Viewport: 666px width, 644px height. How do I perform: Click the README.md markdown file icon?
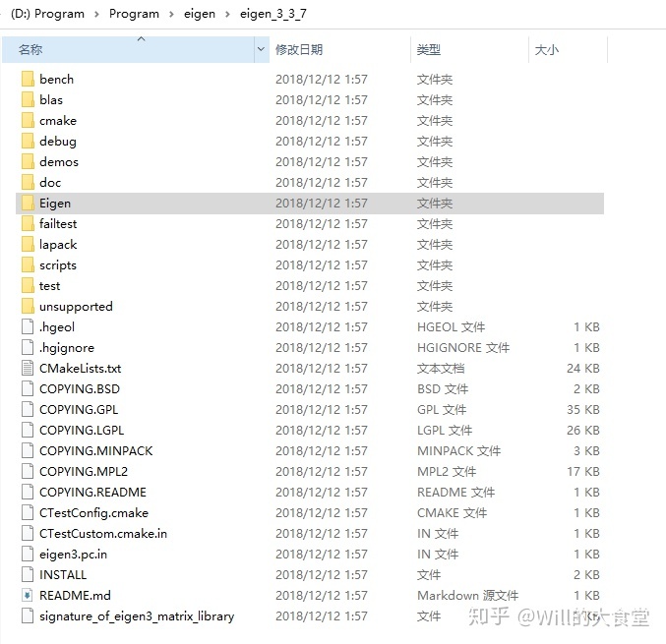tap(28, 595)
